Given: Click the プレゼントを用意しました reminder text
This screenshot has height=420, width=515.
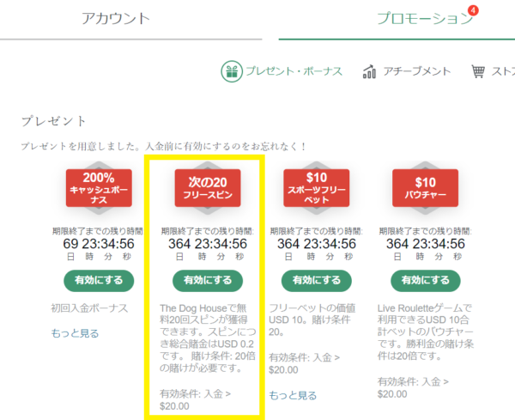Looking at the screenshot, I should pos(164,146).
